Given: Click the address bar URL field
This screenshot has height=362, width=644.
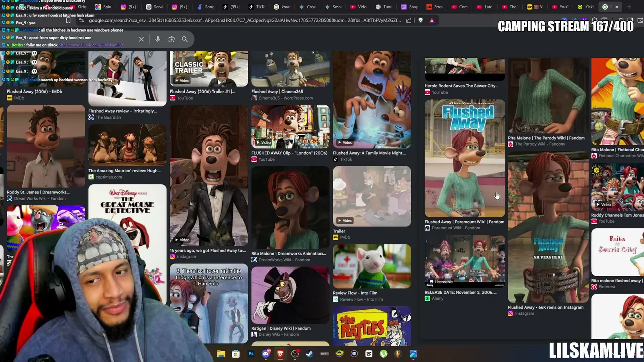Looking at the screenshot, I should click(x=245, y=21).
